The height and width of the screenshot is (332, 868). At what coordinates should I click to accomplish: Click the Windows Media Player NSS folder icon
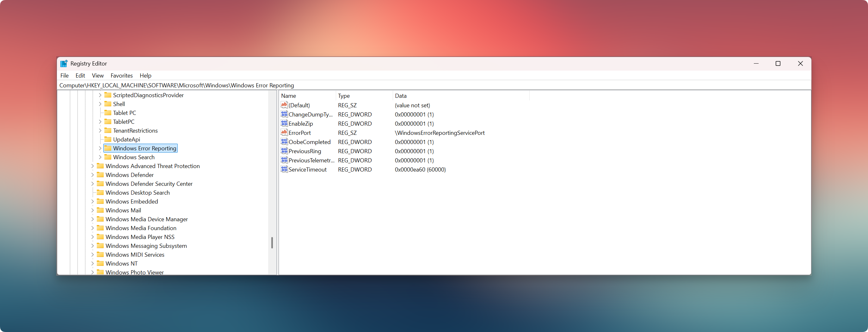coord(100,236)
